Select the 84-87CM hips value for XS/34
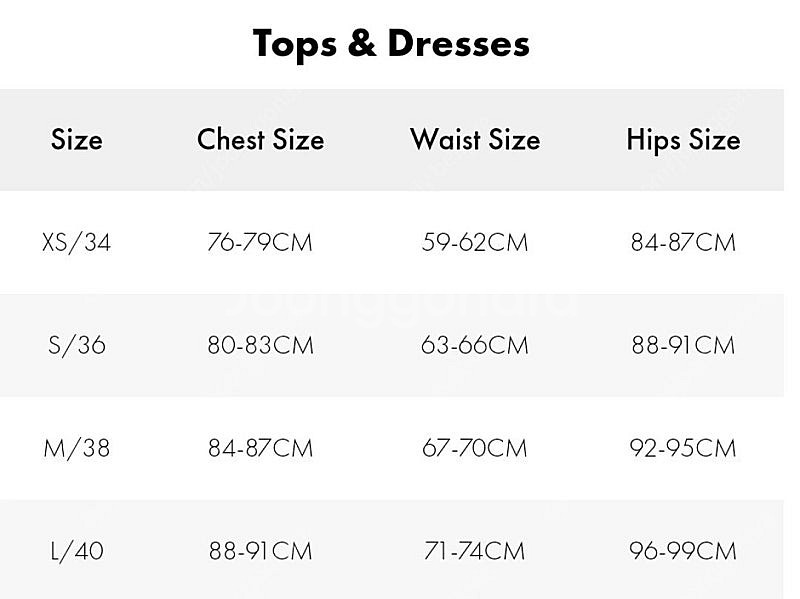 683,242
